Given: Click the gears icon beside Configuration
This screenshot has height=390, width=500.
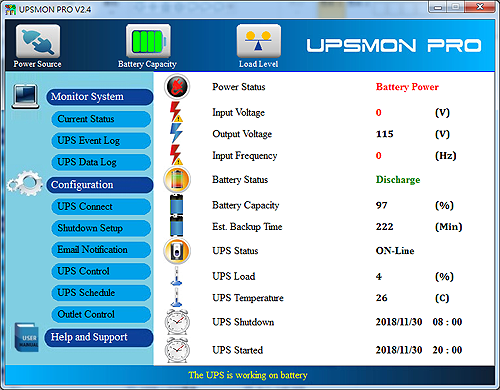Looking at the screenshot, I should [x=25, y=183].
